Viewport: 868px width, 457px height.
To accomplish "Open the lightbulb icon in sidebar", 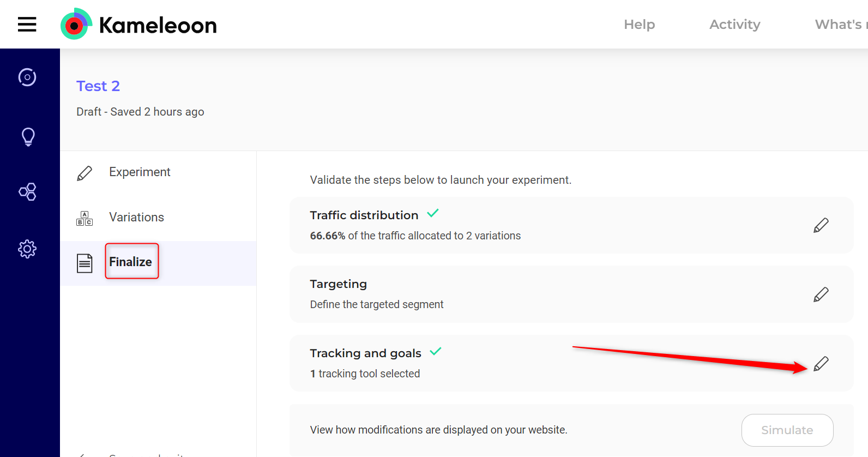I will (28, 136).
